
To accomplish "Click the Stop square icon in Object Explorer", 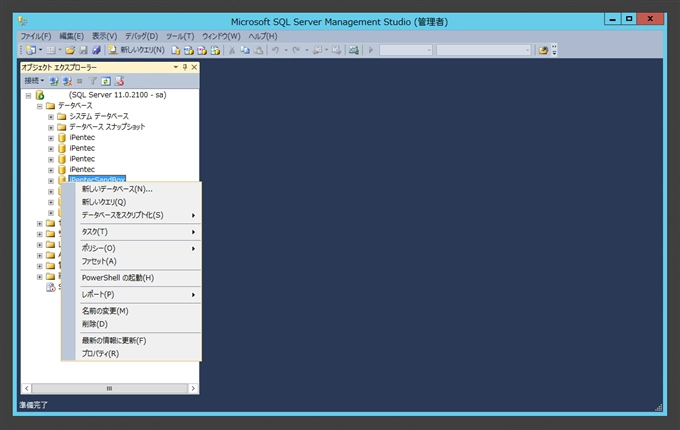I will click(79, 81).
